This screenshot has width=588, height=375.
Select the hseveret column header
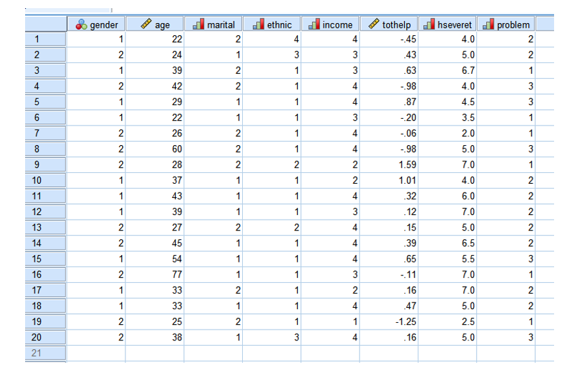tap(448, 24)
